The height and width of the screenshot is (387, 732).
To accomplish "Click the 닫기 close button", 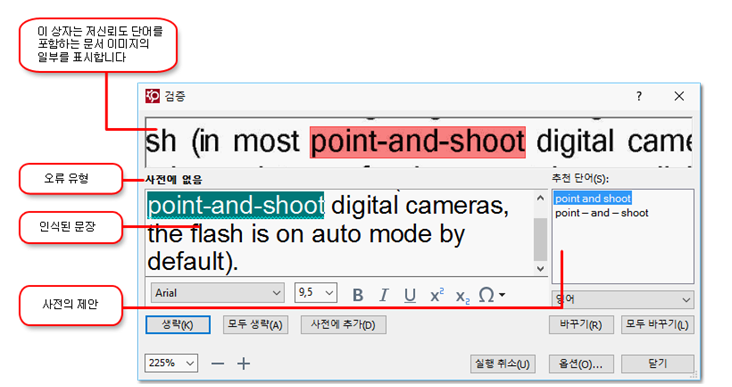I will pos(657,364).
